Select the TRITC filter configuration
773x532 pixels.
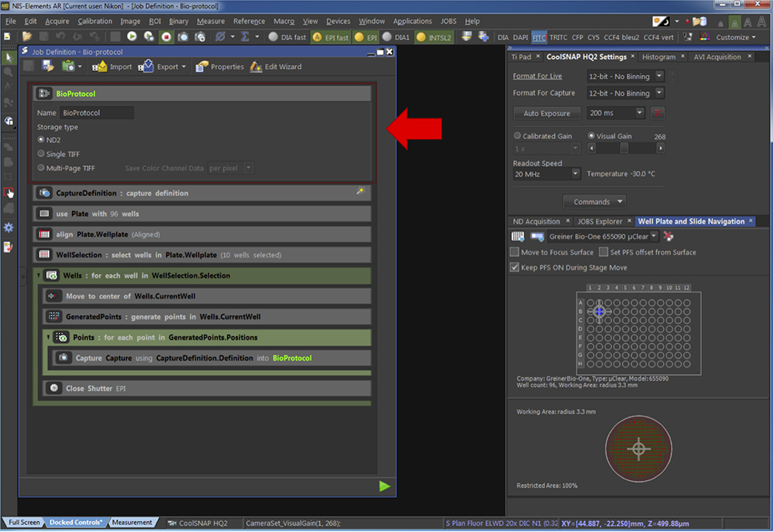point(558,37)
